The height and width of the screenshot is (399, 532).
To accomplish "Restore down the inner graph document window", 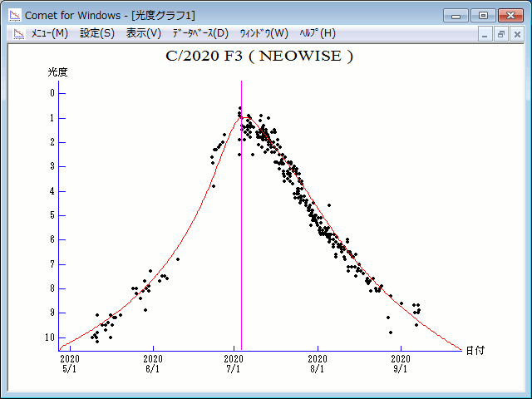I will [500, 34].
